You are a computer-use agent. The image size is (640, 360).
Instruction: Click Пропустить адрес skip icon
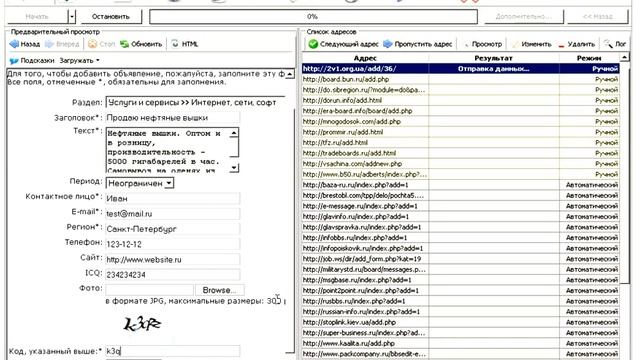click(388, 44)
